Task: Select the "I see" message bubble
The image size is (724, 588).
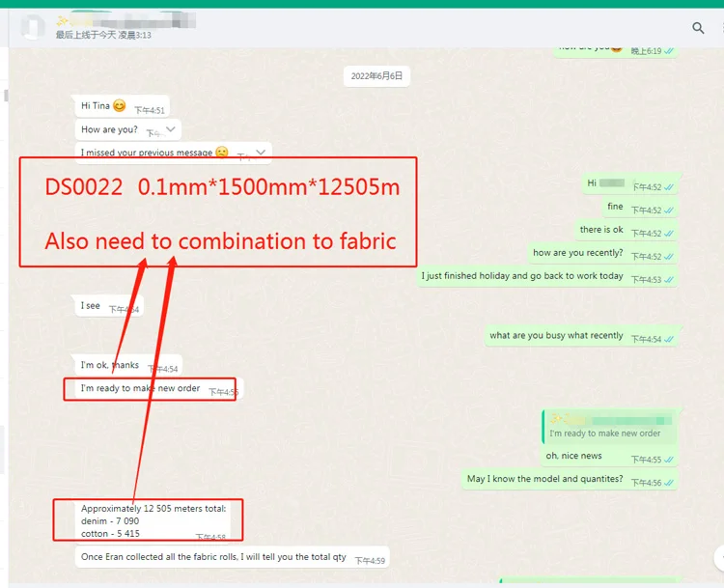Action: [x=91, y=306]
